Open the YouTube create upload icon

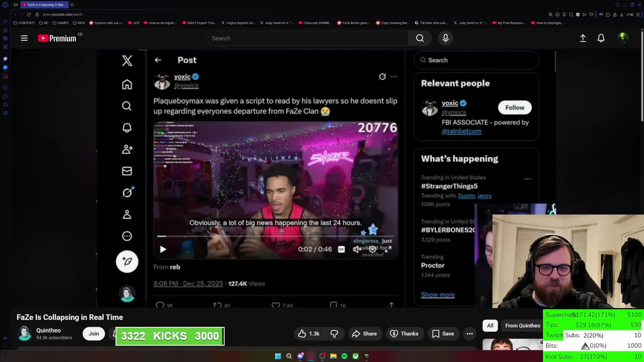click(583, 38)
